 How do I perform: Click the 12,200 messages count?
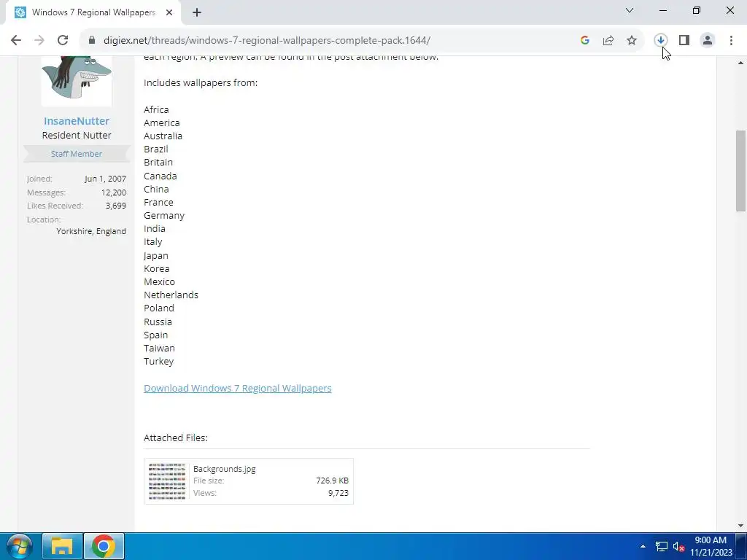tap(113, 192)
